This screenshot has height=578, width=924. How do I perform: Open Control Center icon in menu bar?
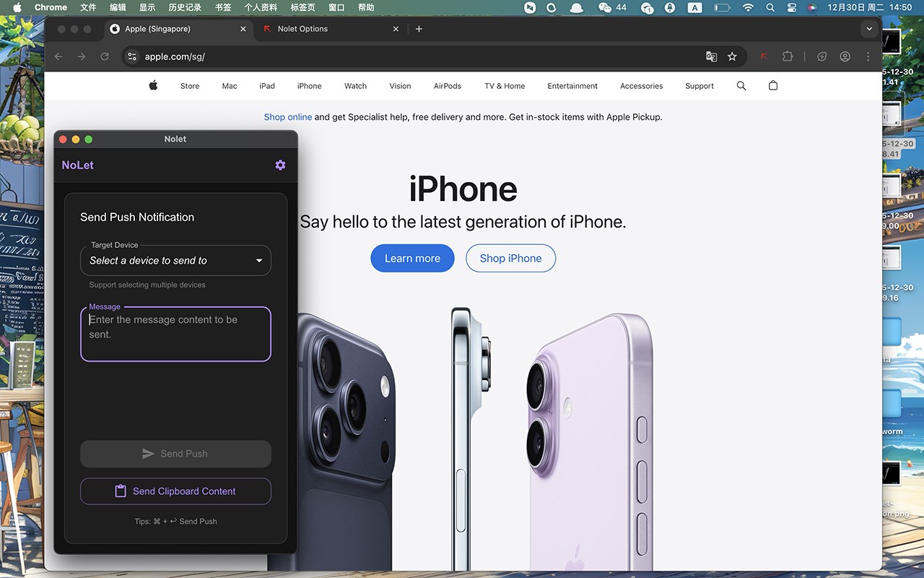[x=792, y=7]
